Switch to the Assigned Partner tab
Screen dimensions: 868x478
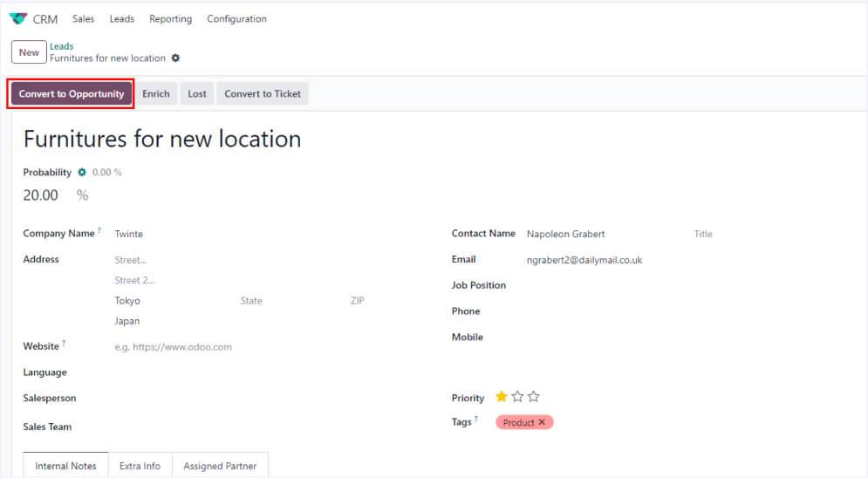(220, 466)
